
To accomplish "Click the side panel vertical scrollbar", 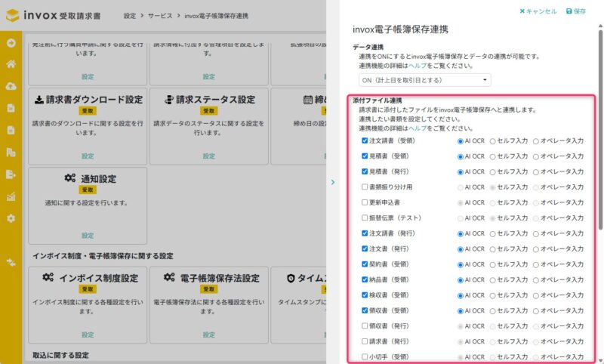I will 600,130.
